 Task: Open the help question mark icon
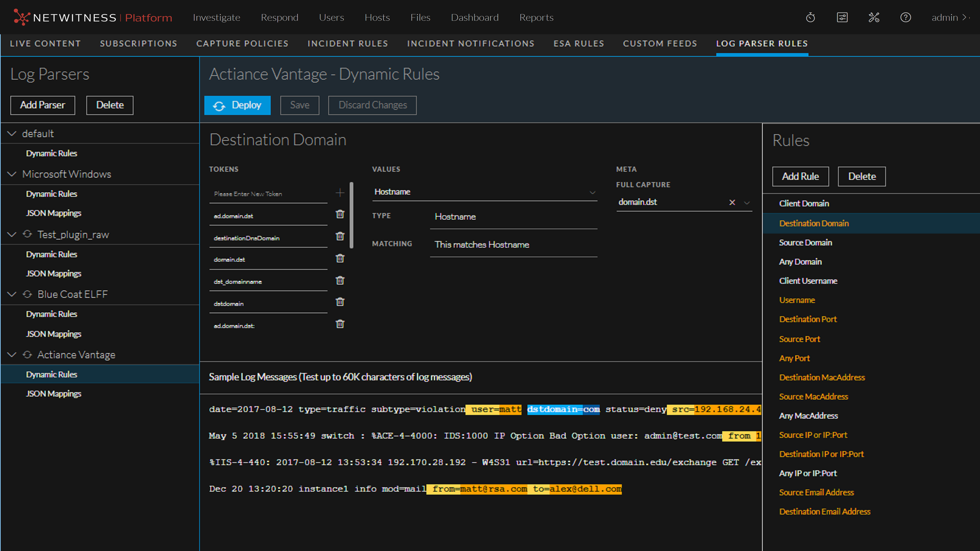905,17
